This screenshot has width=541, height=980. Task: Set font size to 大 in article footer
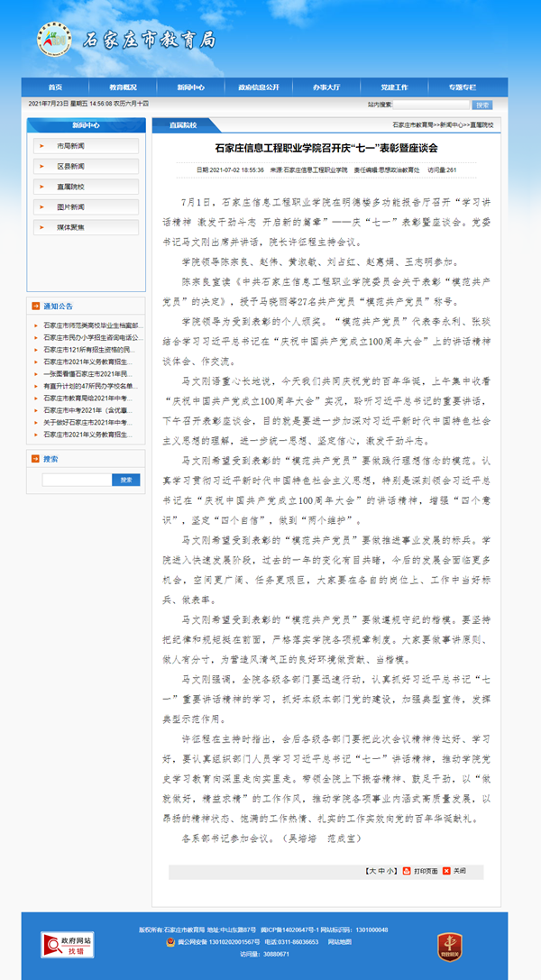(371, 871)
